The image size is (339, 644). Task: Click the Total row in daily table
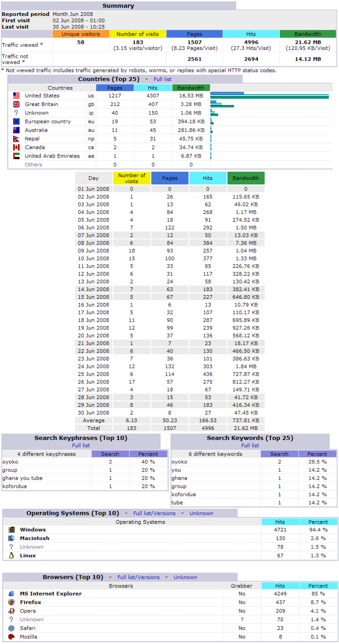pos(170,428)
